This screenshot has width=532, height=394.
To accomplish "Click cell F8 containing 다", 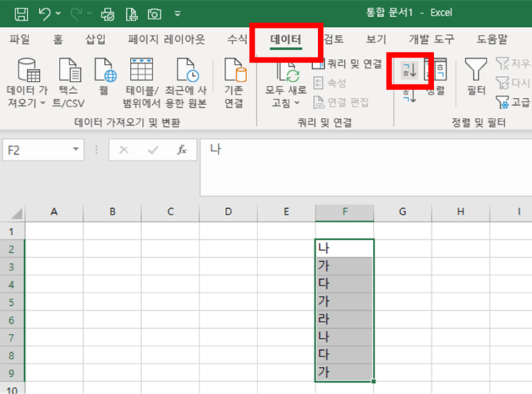I will (345, 355).
